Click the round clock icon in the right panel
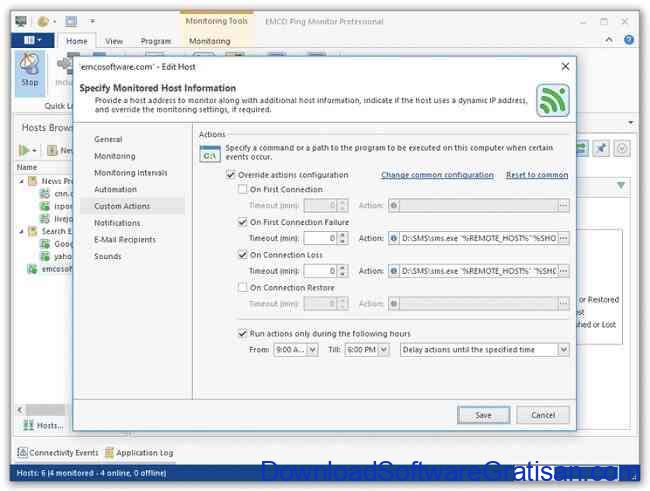The image size is (650, 491). click(622, 148)
